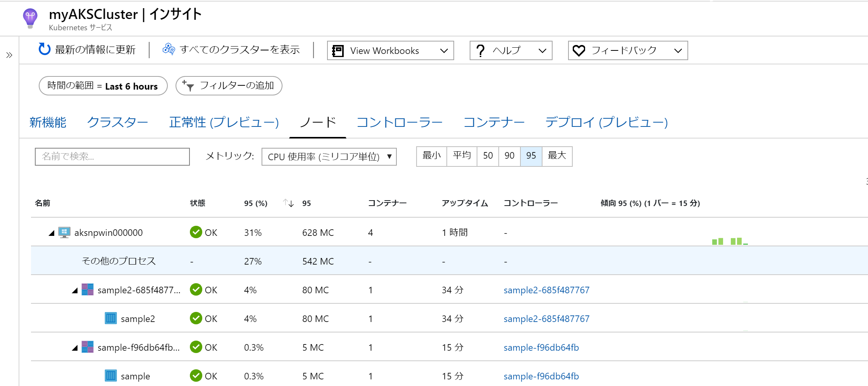
Task: Click the アップタイム column header
Action: (x=465, y=203)
